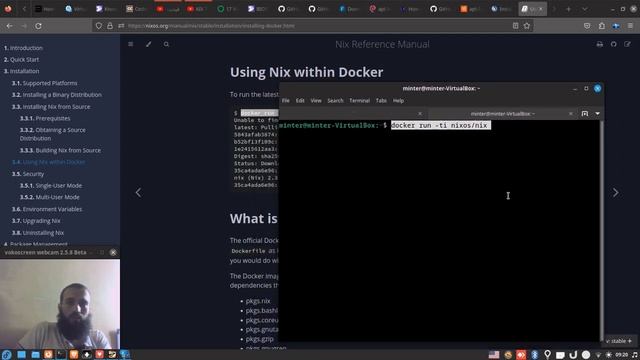640x360 pixels.
Task: Click the terminal window vertical scrollbar
Action: tap(602, 231)
